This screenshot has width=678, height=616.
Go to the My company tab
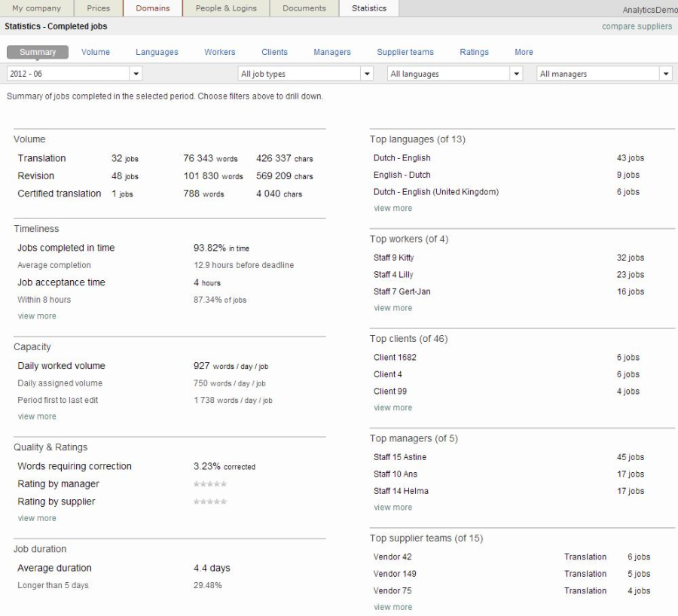[36, 8]
